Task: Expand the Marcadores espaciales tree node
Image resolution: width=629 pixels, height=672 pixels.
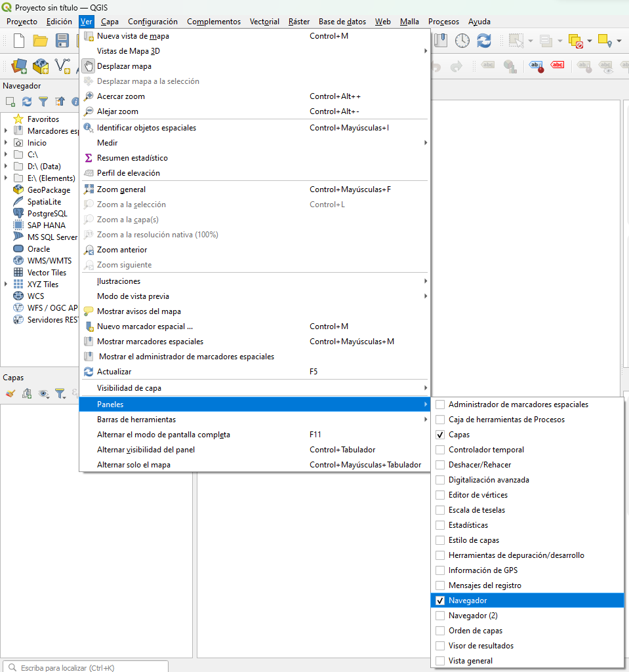Action: (x=5, y=130)
